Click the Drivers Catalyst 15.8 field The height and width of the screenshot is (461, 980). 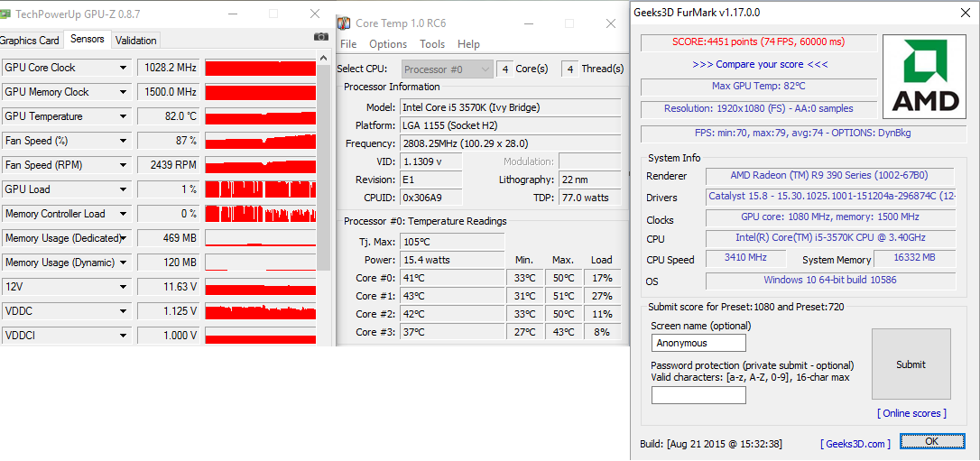click(830, 197)
